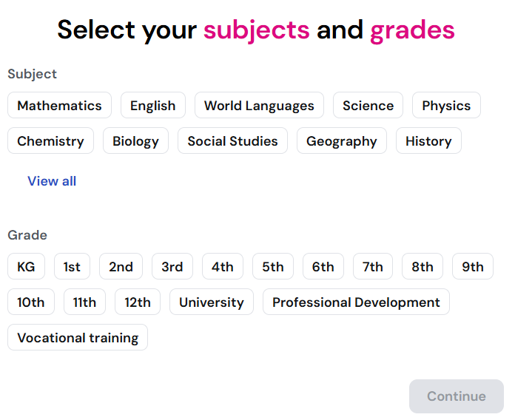Choose 3rd grade
Viewport: 515px width, 420px height.
[x=172, y=267]
